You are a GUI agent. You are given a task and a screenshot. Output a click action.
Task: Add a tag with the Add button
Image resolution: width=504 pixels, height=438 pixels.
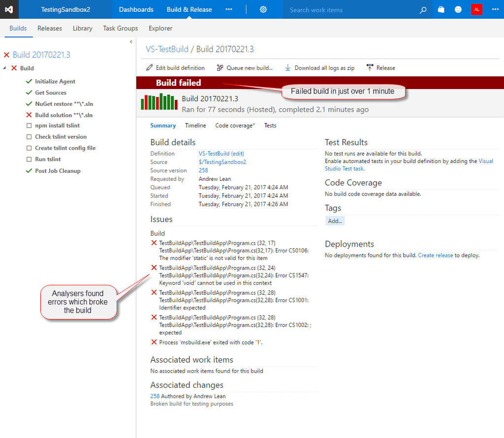coord(335,220)
